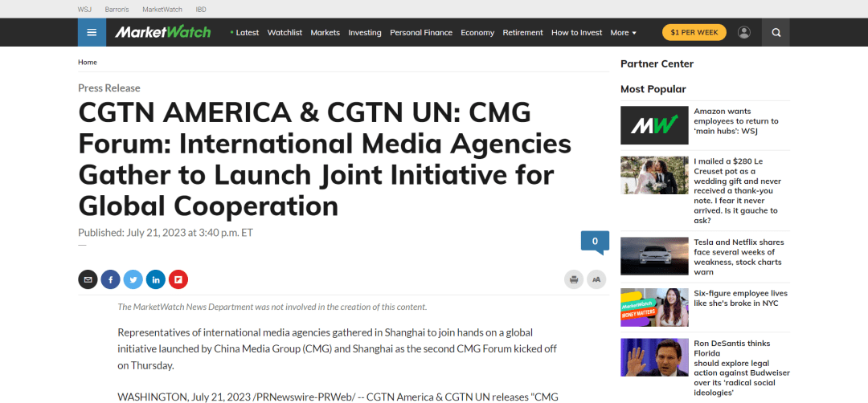Screen dimensions: 868x403
Task: Open the hamburger navigation menu
Action: click(x=92, y=32)
